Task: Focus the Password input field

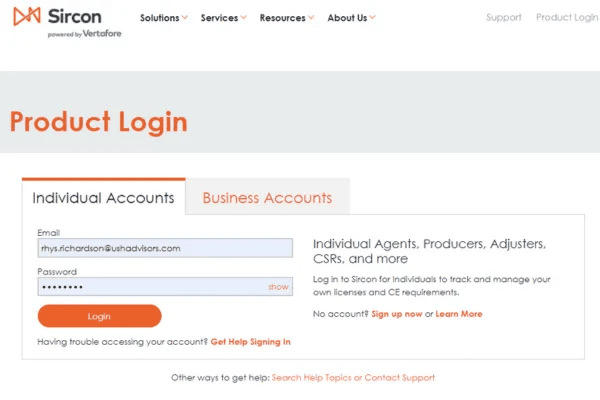Action: pyautogui.click(x=150, y=287)
